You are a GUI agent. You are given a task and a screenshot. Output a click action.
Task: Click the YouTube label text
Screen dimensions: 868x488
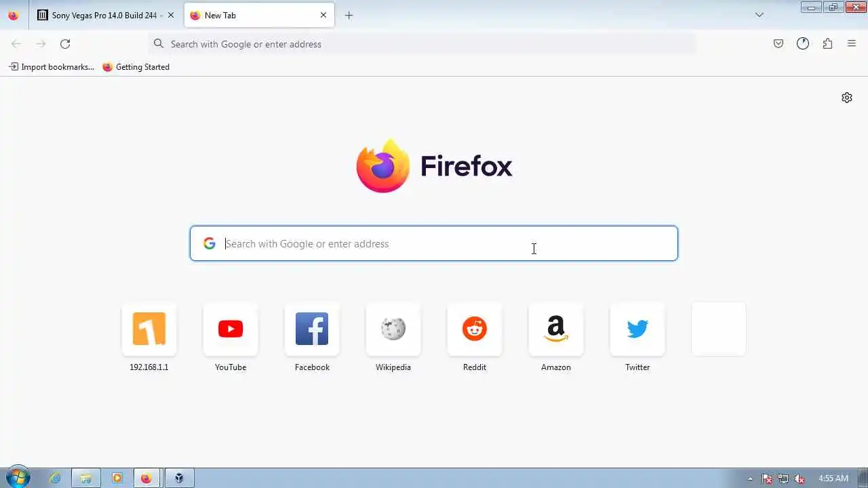(x=231, y=367)
